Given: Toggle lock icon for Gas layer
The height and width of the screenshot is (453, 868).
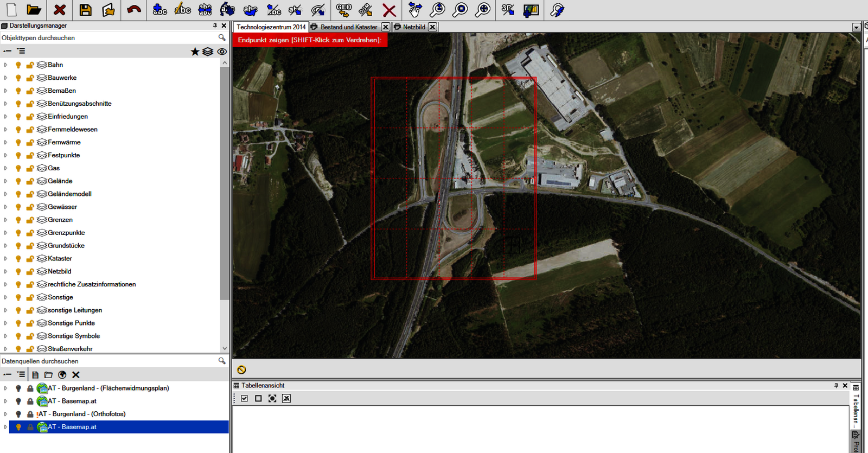Looking at the screenshot, I should 30,168.
